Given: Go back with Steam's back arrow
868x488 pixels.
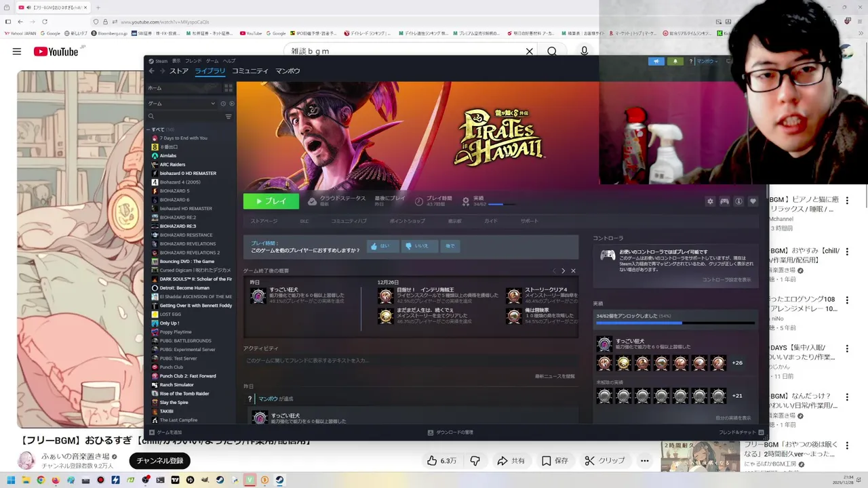Looking at the screenshot, I should point(152,71).
